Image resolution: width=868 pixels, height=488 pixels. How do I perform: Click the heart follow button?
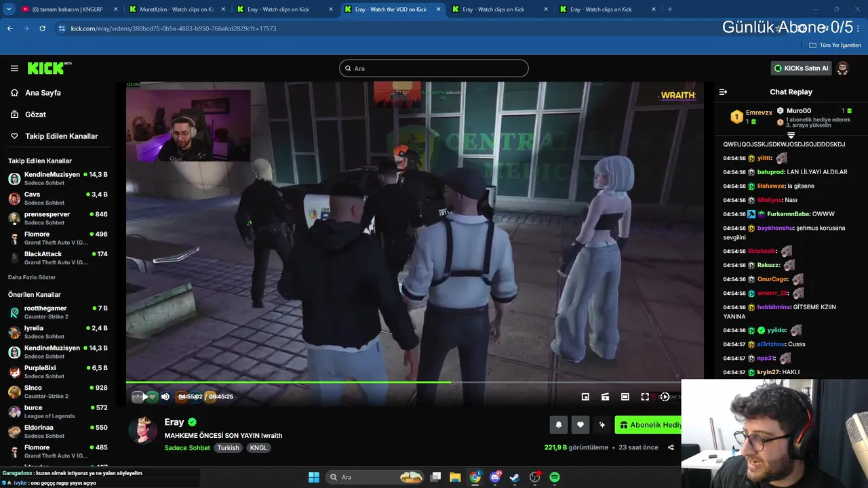point(580,425)
